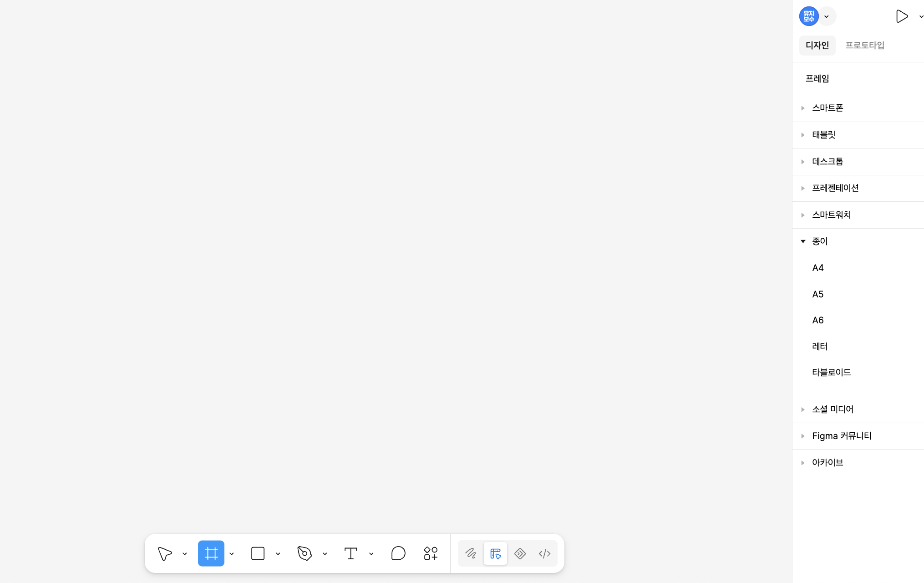Viewport: 924px width, 583px height.
Task: Open Pen tool options dropdown
Action: (325, 553)
